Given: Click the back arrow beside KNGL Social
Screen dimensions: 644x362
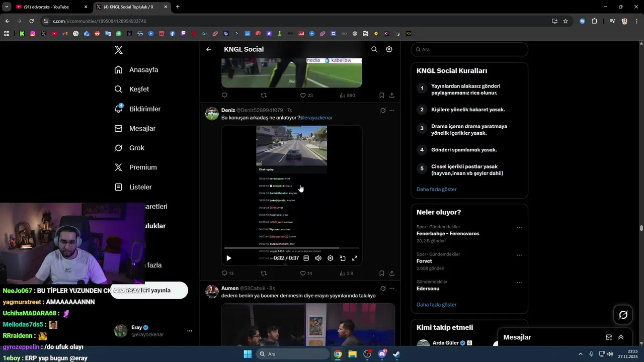Looking at the screenshot, I should pyautogui.click(x=209, y=49).
